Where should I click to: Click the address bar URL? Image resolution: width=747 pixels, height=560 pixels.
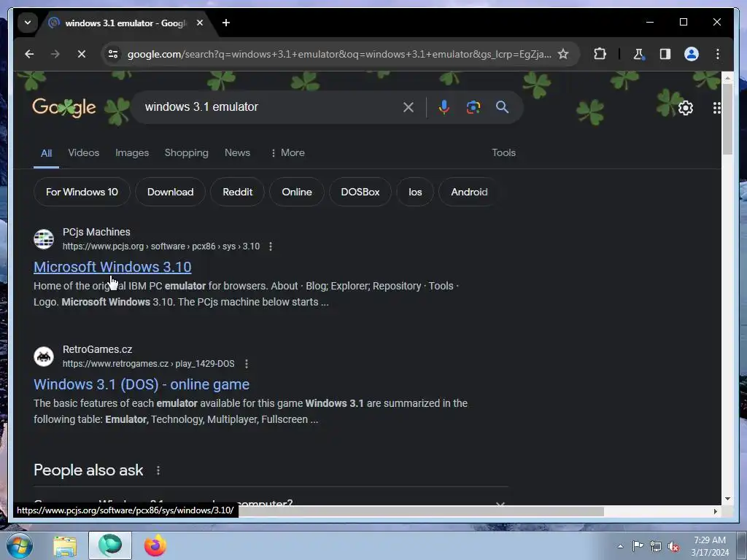click(x=339, y=54)
